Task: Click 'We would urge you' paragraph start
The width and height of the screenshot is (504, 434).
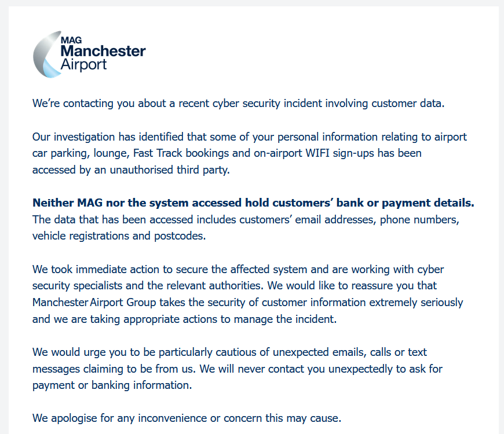Action: click(x=81, y=352)
